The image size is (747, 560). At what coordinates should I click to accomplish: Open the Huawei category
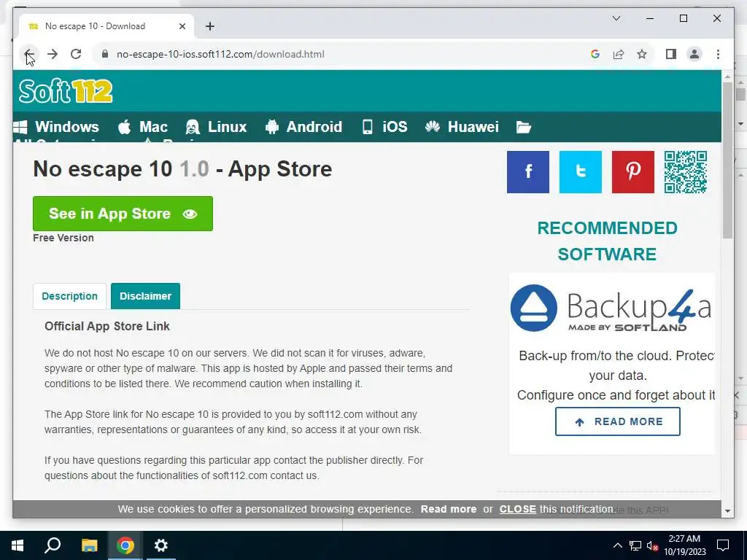pos(462,127)
